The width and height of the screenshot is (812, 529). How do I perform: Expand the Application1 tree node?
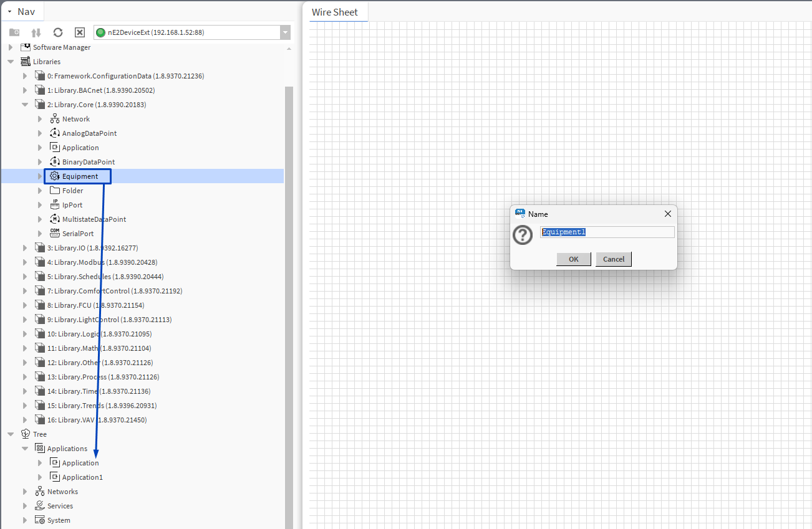(x=40, y=477)
